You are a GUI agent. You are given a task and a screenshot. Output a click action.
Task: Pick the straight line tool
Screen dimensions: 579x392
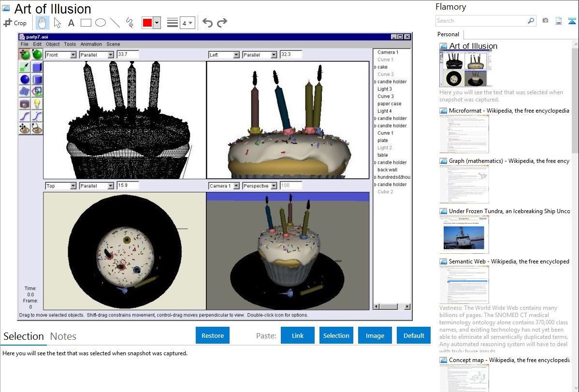click(115, 23)
